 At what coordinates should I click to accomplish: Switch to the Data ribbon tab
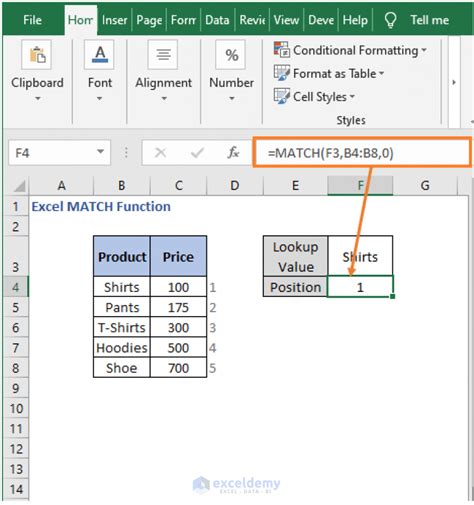217,20
